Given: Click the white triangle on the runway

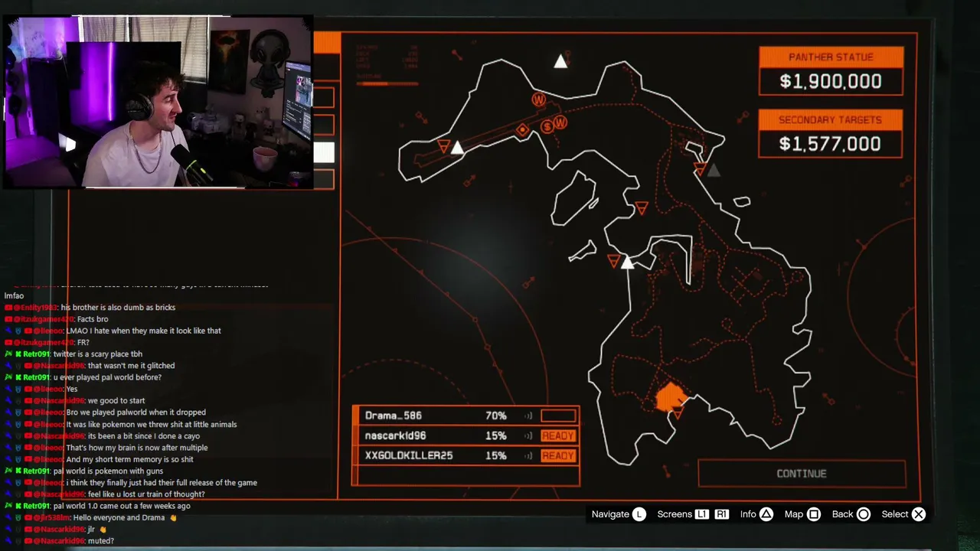Looking at the screenshot, I should 457,148.
